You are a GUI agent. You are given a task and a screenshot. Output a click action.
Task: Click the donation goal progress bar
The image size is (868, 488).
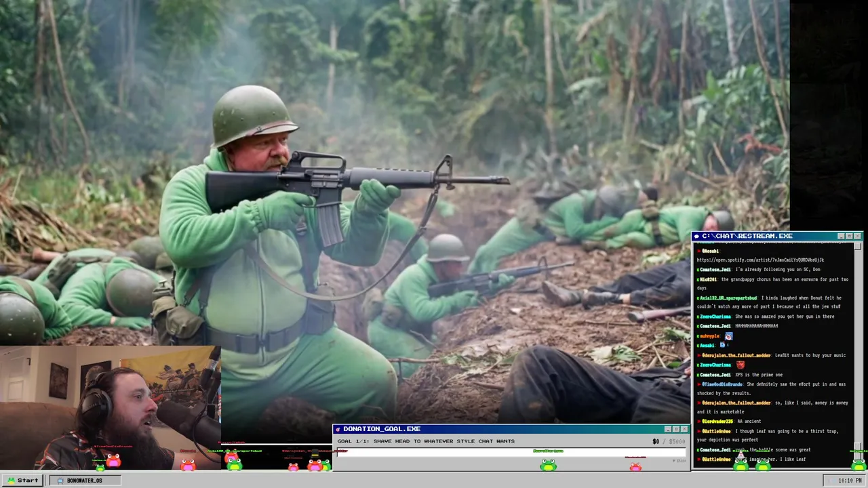(x=511, y=452)
